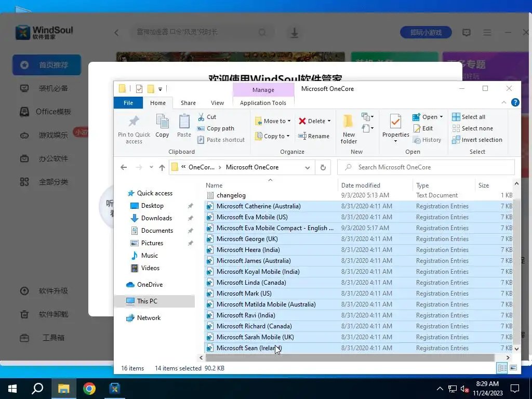Click the blue Help question mark icon
The image size is (532, 399).
[515, 102]
